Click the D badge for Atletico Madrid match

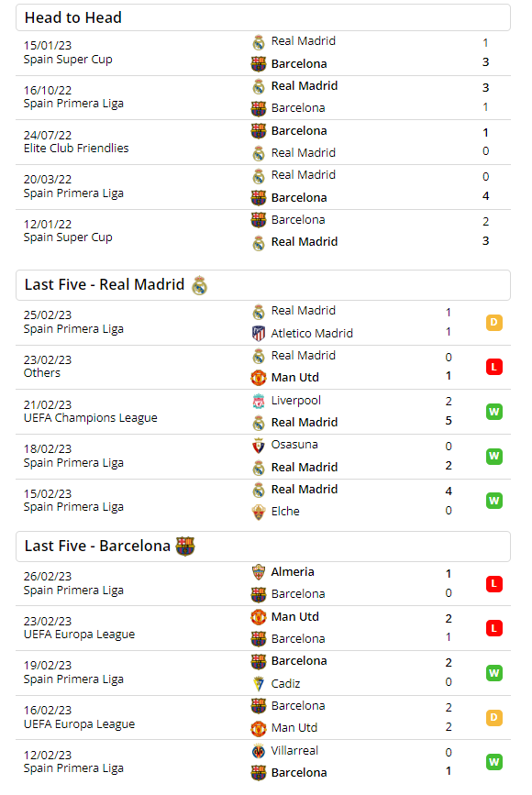(x=494, y=323)
